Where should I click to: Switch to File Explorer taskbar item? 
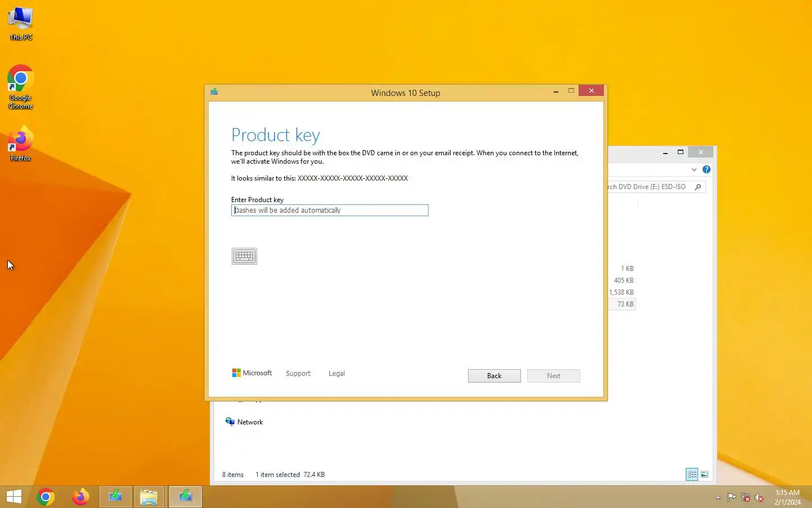pyautogui.click(x=149, y=497)
